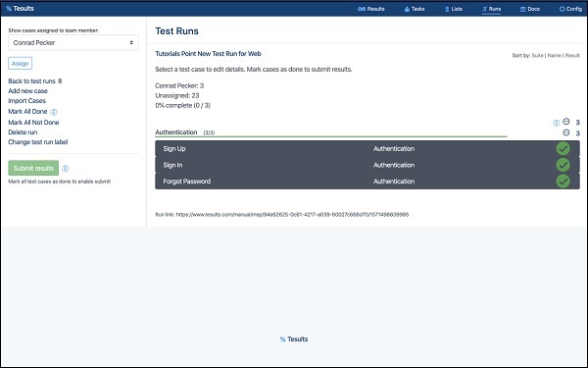
Task: Click the Assign button
Action: pyautogui.click(x=21, y=64)
